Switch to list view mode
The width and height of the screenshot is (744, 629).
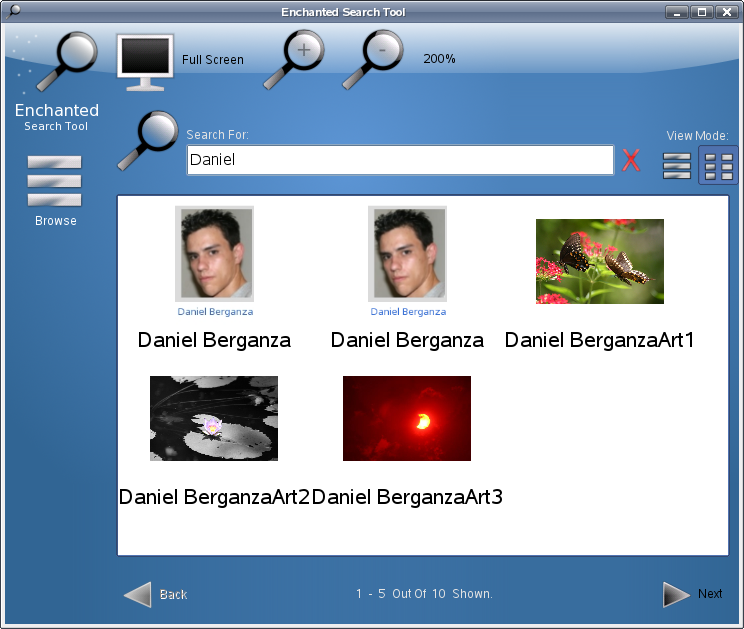click(677, 166)
